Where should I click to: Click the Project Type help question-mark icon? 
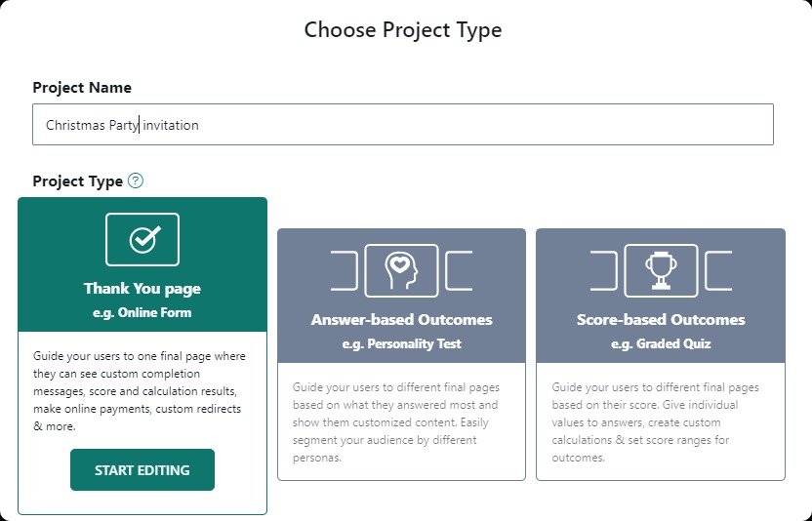tap(136, 180)
